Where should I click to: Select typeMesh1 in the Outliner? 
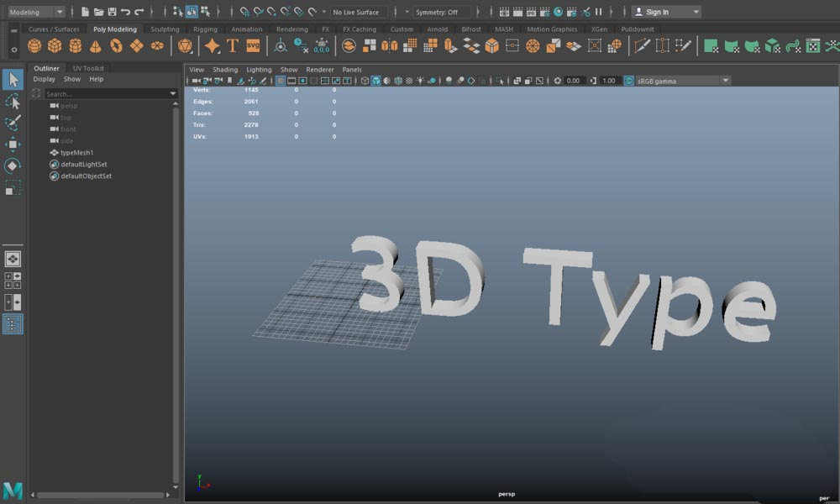pyautogui.click(x=76, y=153)
